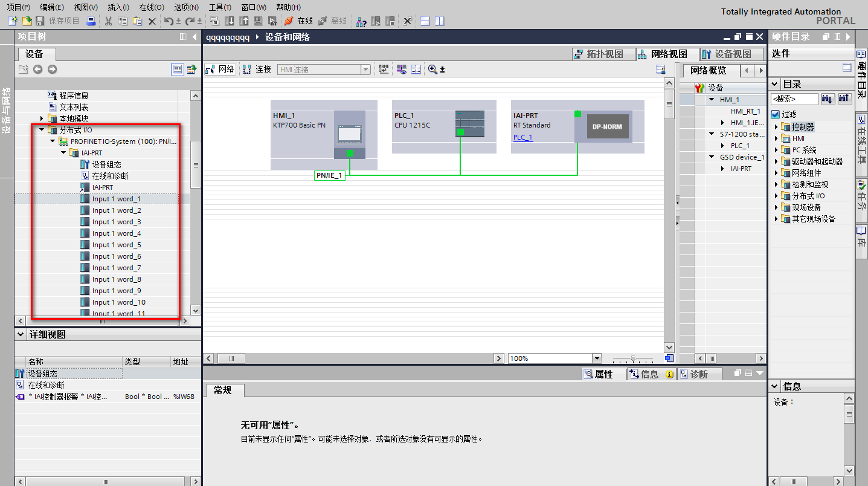Click the Print icon in main toolbar
This screenshot has width=868, height=486.
(91, 21)
